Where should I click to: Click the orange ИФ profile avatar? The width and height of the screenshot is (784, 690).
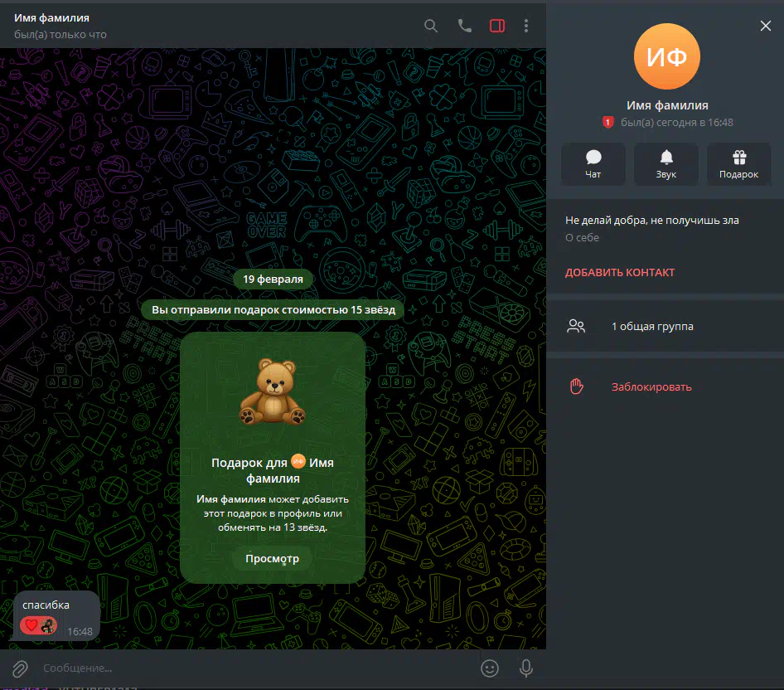[666, 56]
